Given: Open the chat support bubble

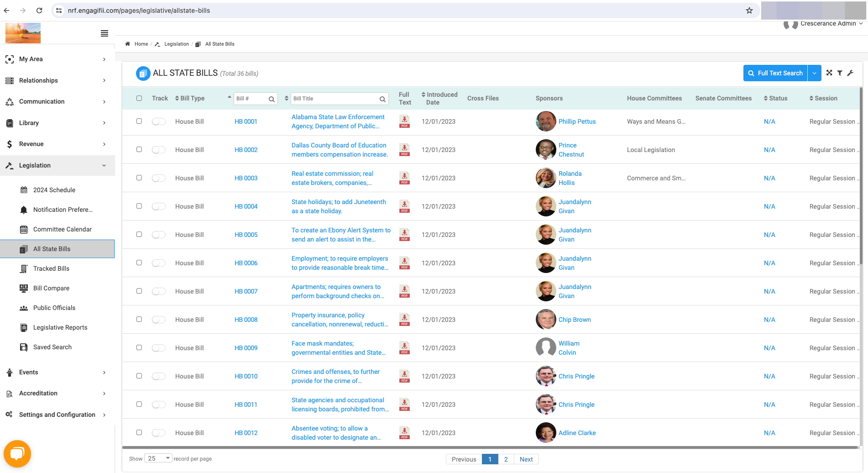Looking at the screenshot, I should pos(17,453).
